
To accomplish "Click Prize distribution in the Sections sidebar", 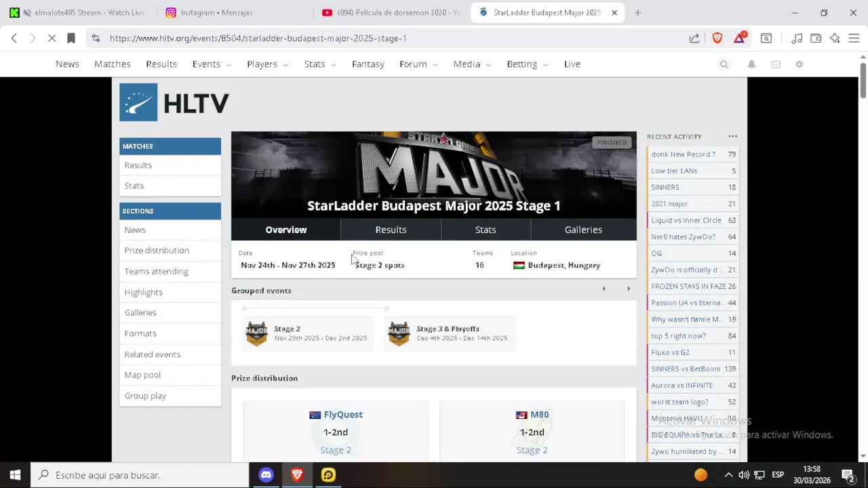I will click(x=170, y=251).
